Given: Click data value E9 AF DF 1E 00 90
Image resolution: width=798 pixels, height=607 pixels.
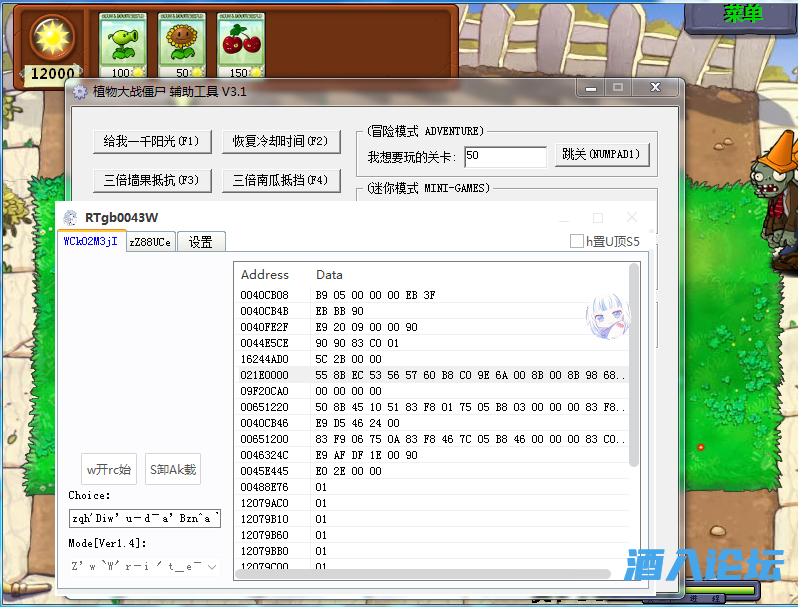Looking at the screenshot, I should pyautogui.click(x=366, y=455).
